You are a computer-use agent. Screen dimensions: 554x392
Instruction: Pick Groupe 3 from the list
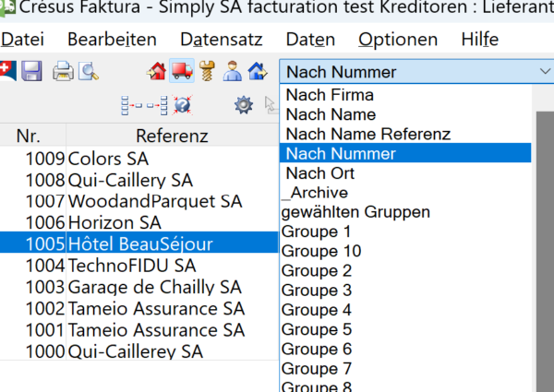(405, 291)
